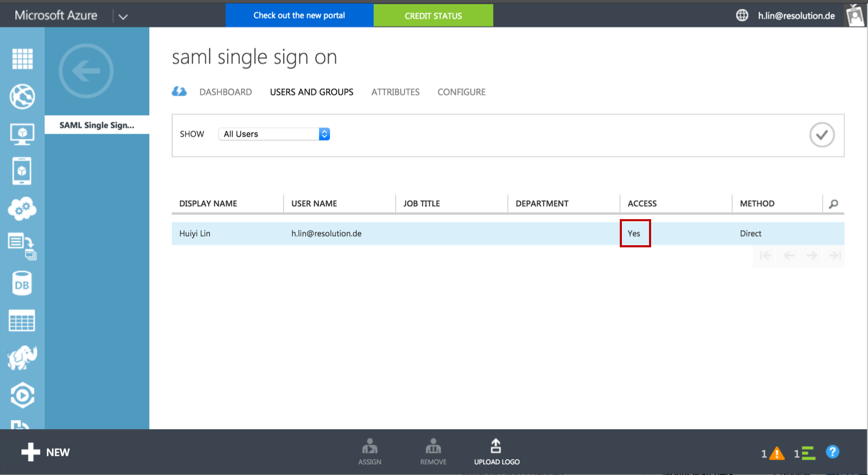Viewport: 868px width, 475px height.
Task: Open Cloud Services gear-cloud icon in sidebar
Action: pos(22,209)
